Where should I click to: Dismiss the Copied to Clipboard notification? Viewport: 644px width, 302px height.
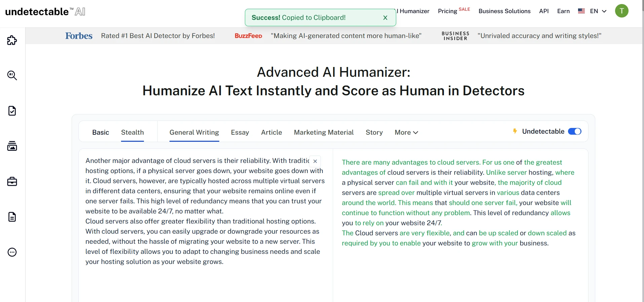385,18
